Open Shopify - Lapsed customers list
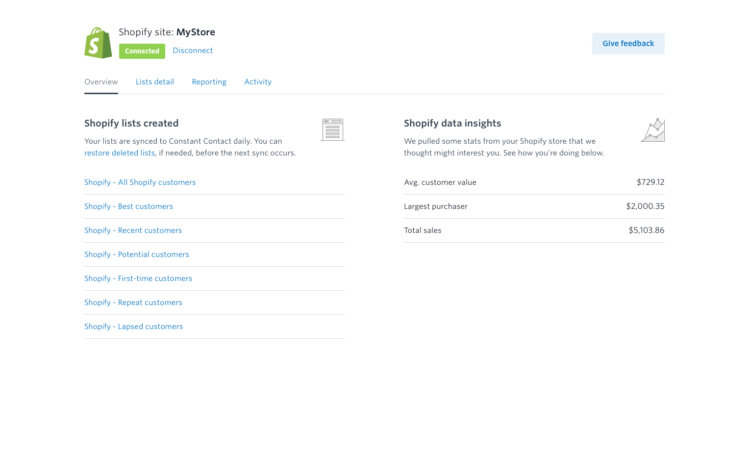Screen dimensions: 750x469 coord(133,327)
